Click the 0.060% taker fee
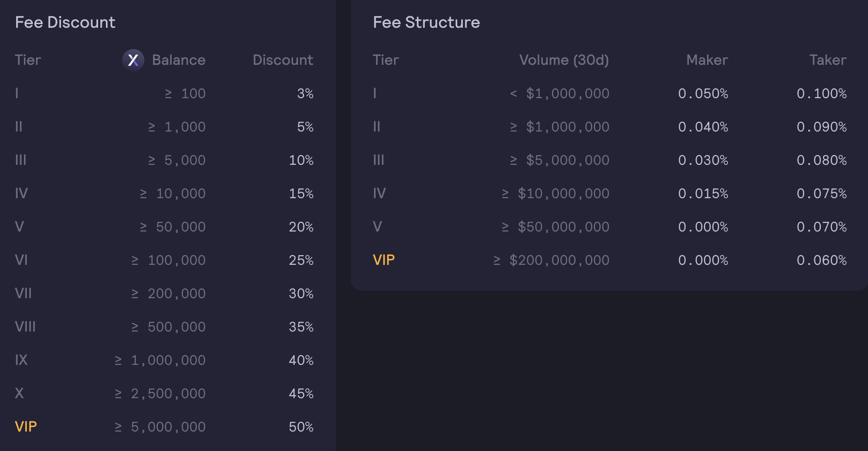The image size is (868, 451). pos(821,260)
